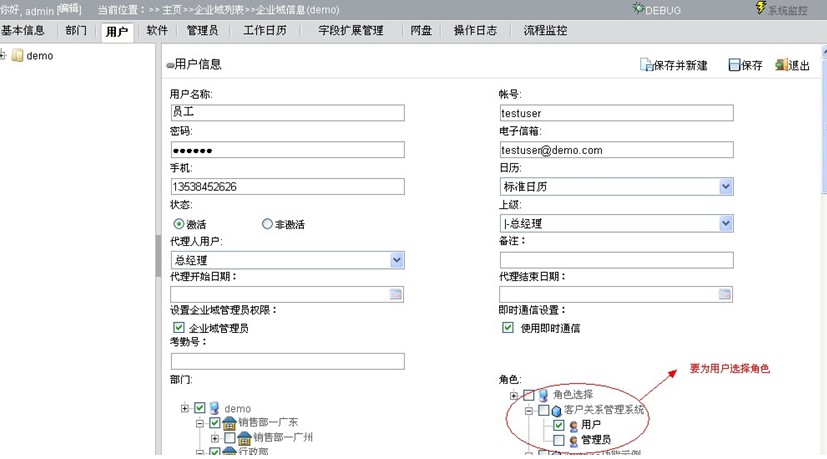Click the 考勤号 input field
The width and height of the screenshot is (827, 459).
pos(287,361)
